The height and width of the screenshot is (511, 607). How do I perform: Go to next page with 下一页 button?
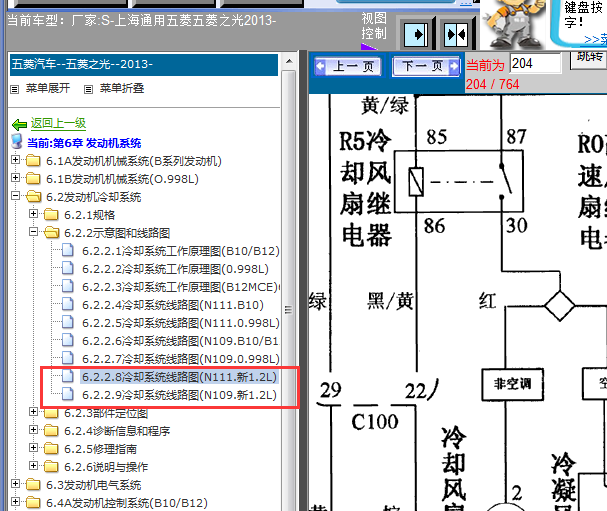coord(426,67)
